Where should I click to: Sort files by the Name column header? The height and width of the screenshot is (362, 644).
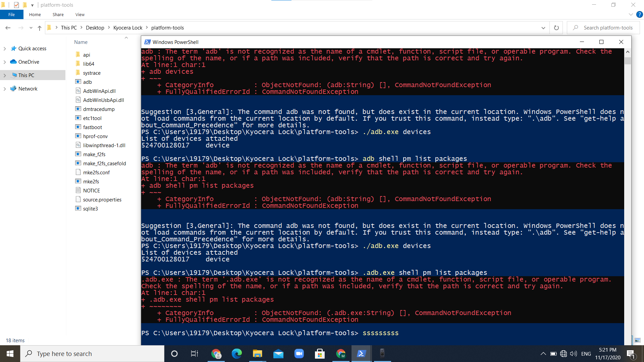(81, 42)
